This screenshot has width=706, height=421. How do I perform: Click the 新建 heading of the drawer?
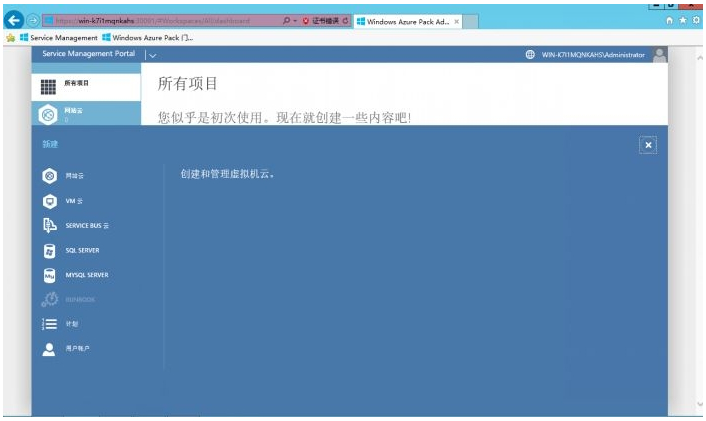tap(50, 144)
